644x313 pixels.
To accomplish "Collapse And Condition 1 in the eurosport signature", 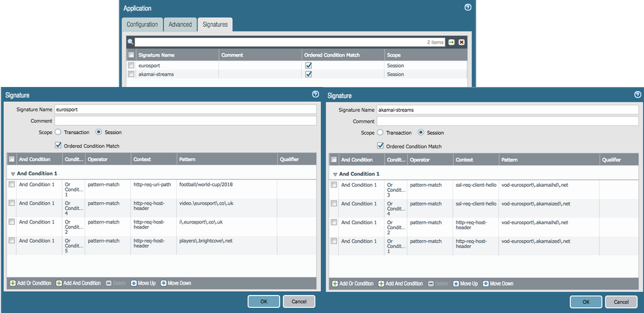I will [x=12, y=174].
